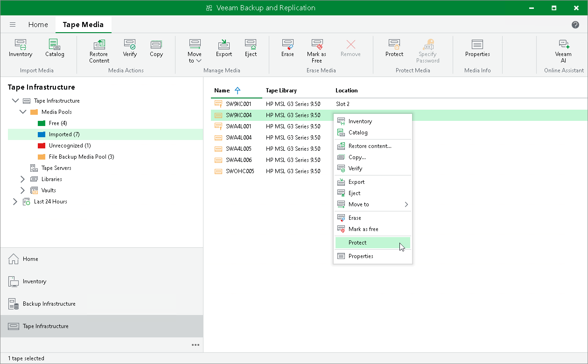Click the Export ribbon button

coord(224,49)
